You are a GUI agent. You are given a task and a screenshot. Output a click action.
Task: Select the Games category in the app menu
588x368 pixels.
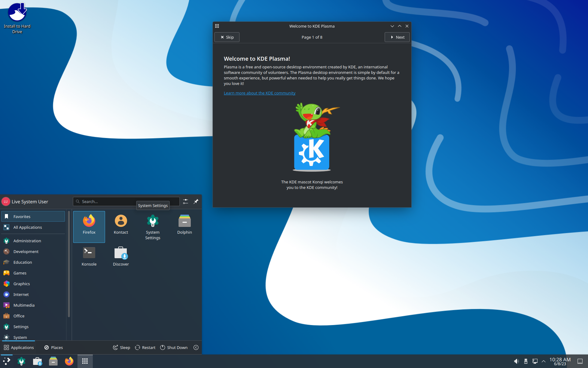(19, 273)
